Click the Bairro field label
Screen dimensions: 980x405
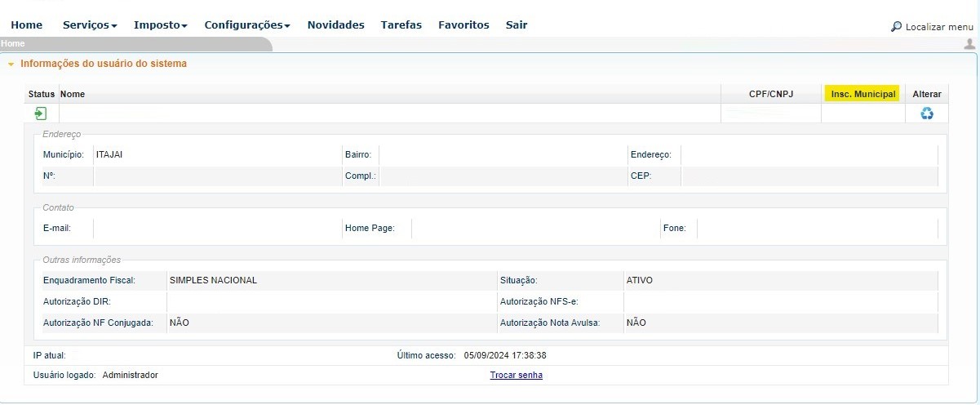click(x=358, y=154)
